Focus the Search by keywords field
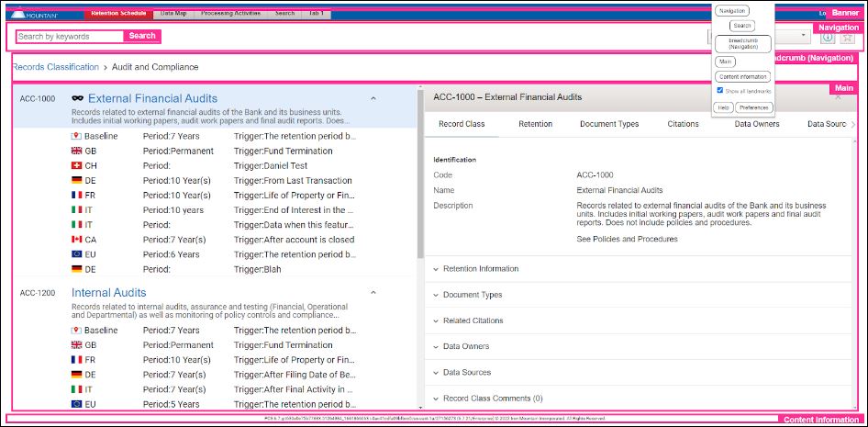868x427 pixels. coord(70,37)
